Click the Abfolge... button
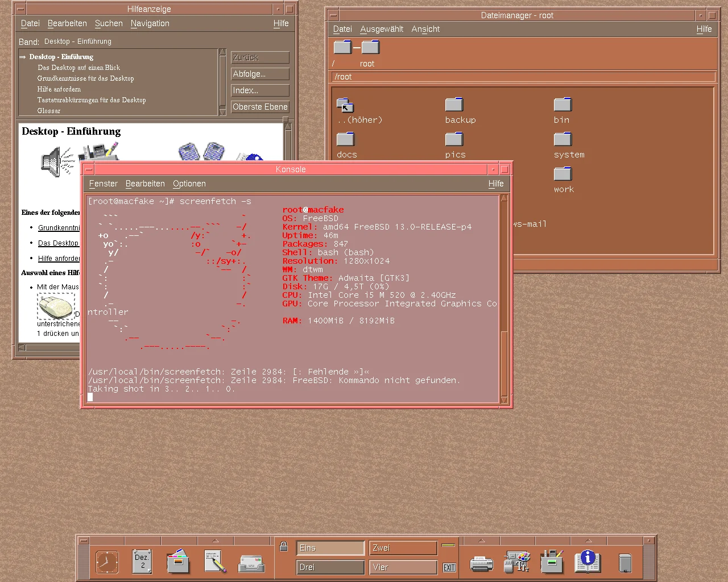The height and width of the screenshot is (582, 728). 260,74
